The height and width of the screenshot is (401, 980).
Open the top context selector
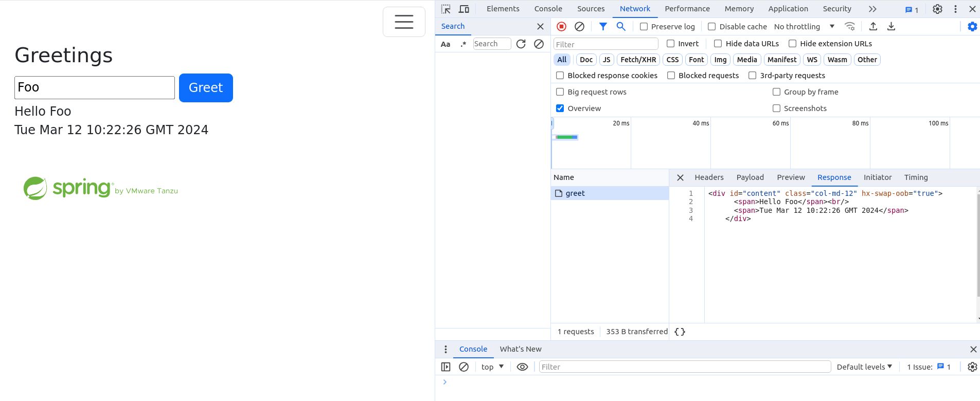pos(492,367)
